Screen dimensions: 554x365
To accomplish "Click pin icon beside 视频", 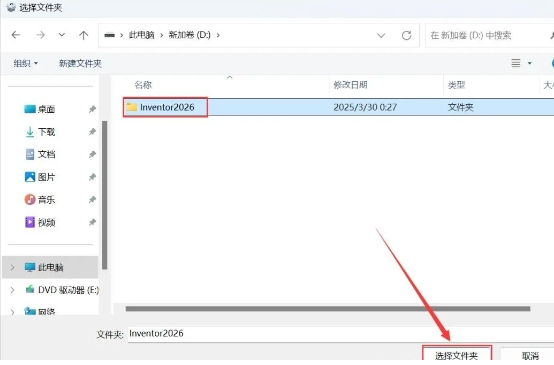I will [x=92, y=222].
